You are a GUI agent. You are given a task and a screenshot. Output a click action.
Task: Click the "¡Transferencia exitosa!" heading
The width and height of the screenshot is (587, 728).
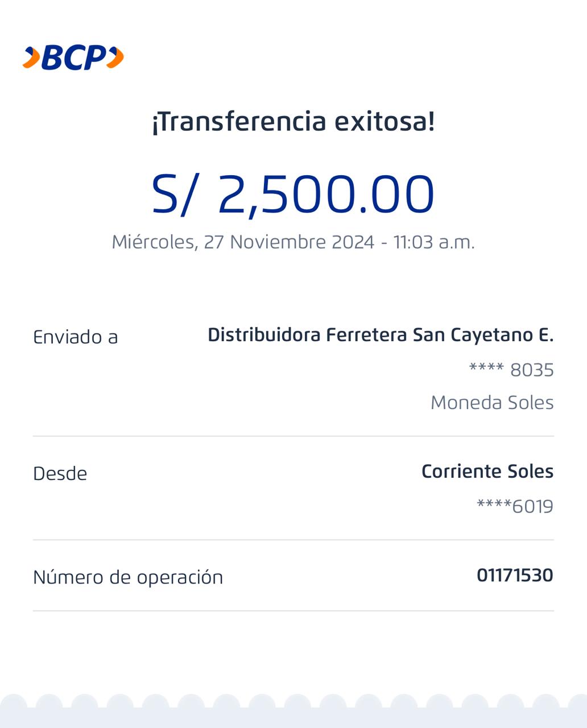pyautogui.click(x=293, y=122)
